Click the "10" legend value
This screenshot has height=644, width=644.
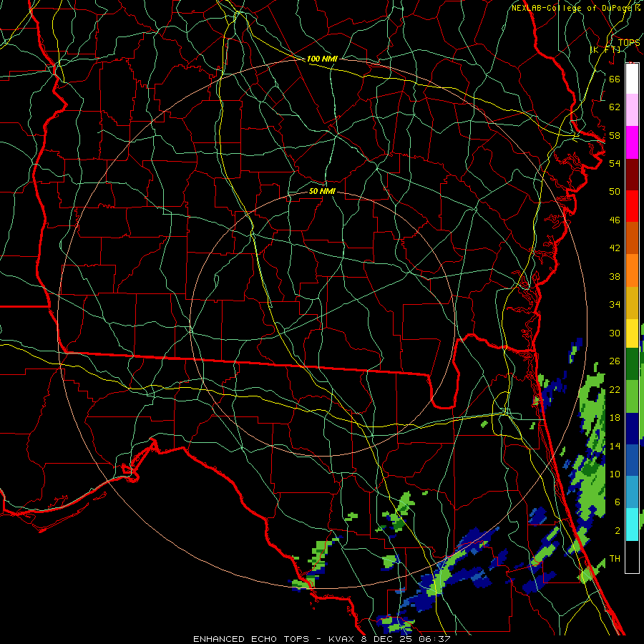(615, 474)
